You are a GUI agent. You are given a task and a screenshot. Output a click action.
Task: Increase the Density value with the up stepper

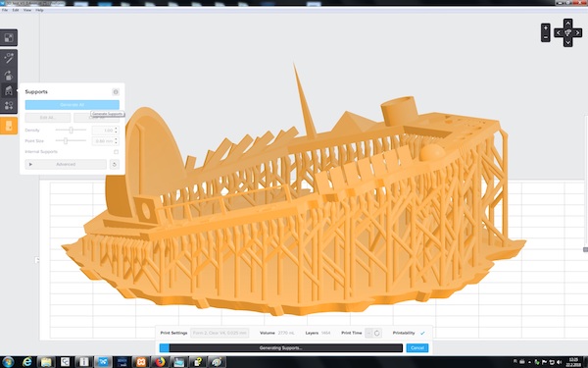(x=116, y=129)
